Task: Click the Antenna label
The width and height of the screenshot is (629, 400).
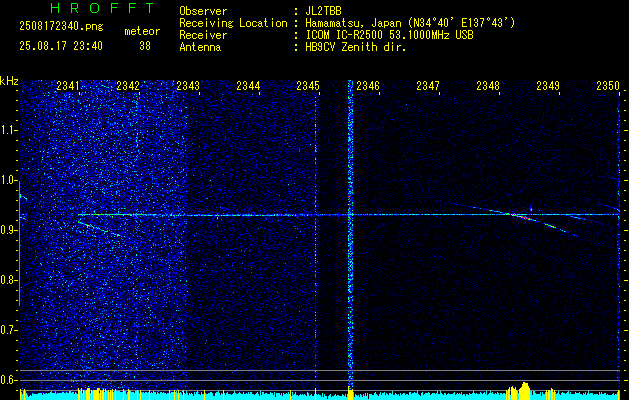Action: click(x=200, y=47)
